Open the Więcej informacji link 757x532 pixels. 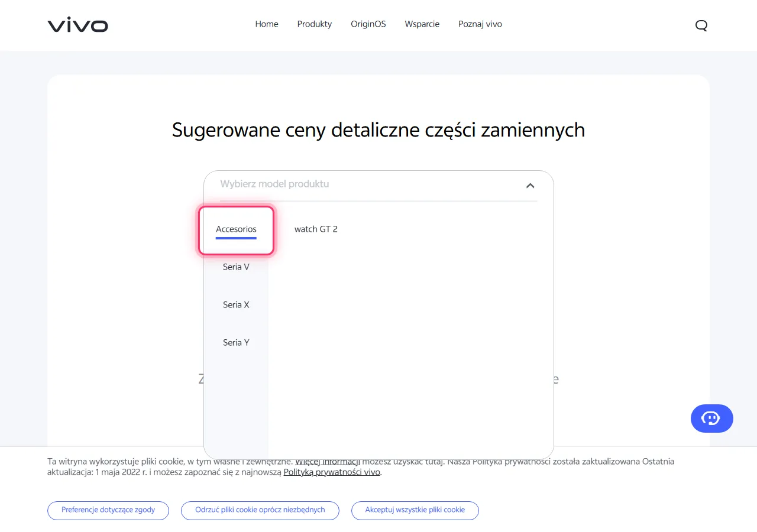328,462
